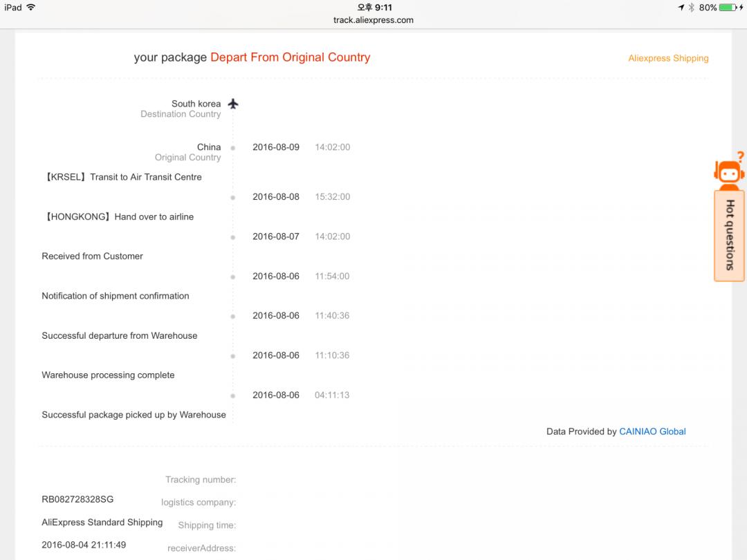The image size is (747, 560).
Task: Select timeline dot for 2016-08-07 14:02:00
Action: pyautogui.click(x=233, y=237)
